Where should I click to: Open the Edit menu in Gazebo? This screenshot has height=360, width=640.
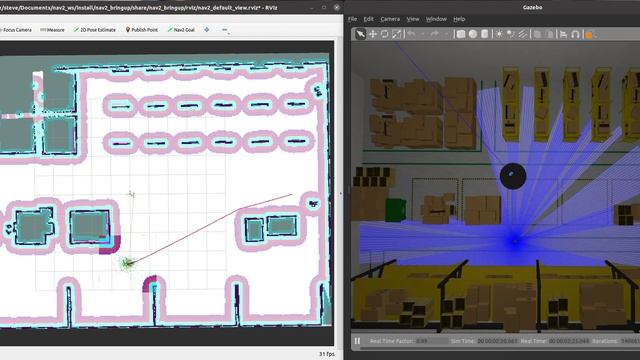pyautogui.click(x=369, y=19)
